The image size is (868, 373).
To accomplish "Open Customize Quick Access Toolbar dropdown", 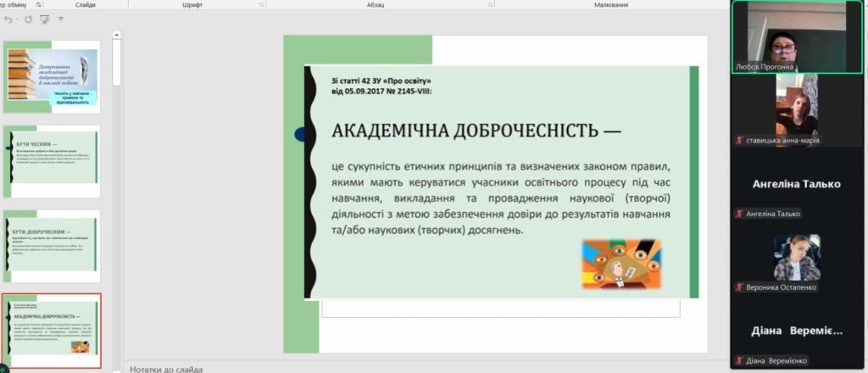I will (61, 19).
